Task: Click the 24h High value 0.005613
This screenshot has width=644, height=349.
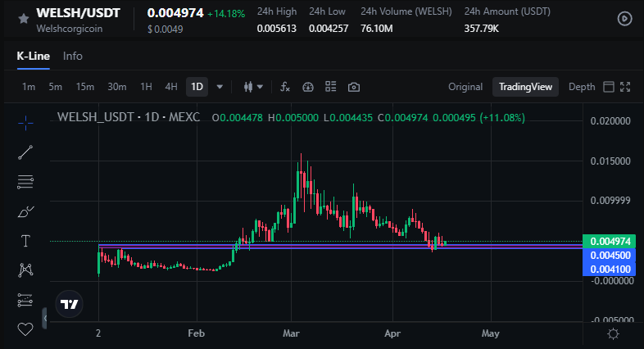Action: [276, 29]
